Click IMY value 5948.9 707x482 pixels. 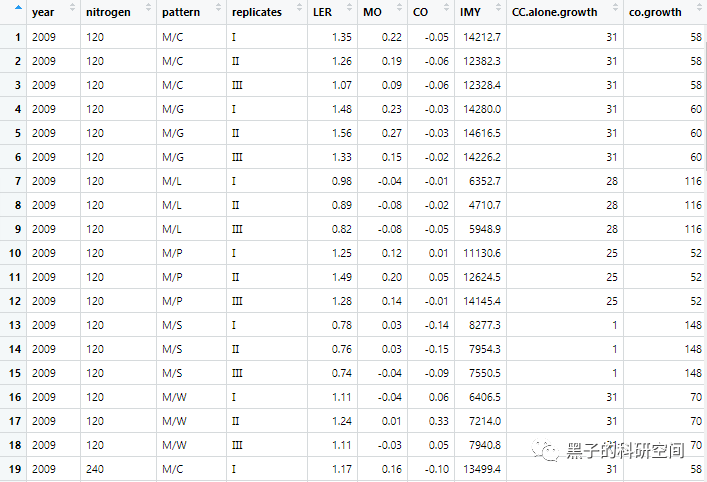click(485, 229)
